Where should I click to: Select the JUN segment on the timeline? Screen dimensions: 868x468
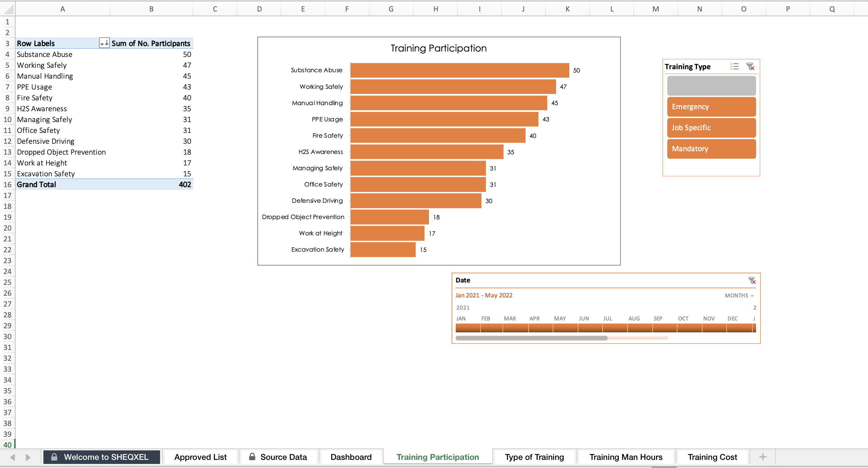coord(590,328)
